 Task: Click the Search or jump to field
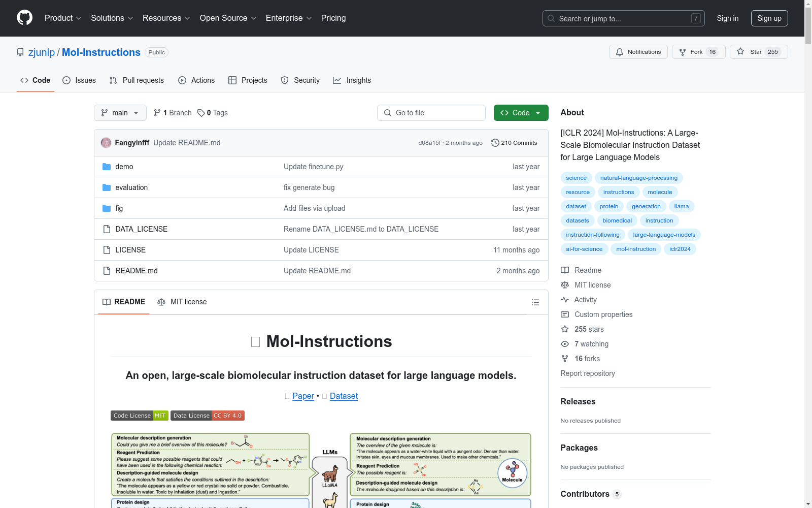tap(624, 18)
